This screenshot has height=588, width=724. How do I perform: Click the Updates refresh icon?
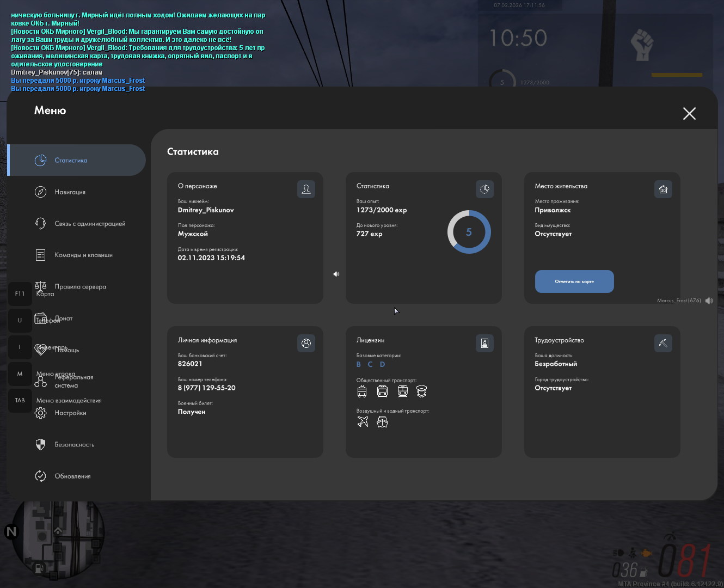click(40, 476)
